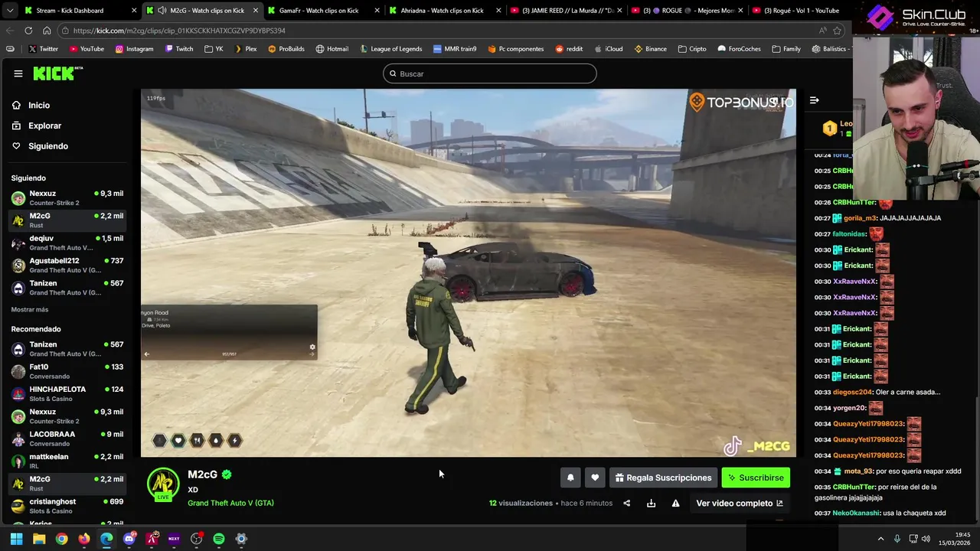
Task: Switch to Rogué - Vol 1 YouTube tab
Action: (x=801, y=11)
